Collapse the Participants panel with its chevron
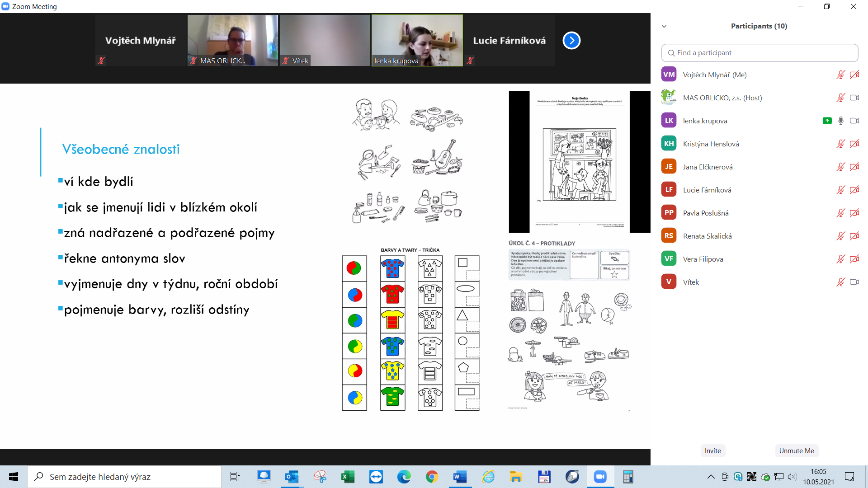The image size is (868, 488). 664,26
